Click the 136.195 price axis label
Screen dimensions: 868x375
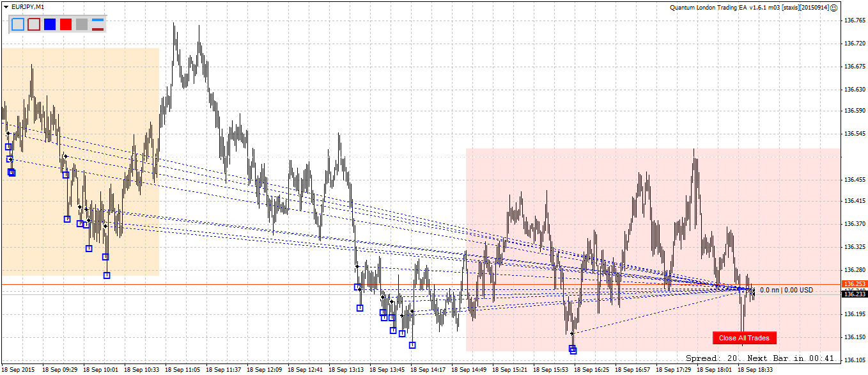[x=855, y=314]
